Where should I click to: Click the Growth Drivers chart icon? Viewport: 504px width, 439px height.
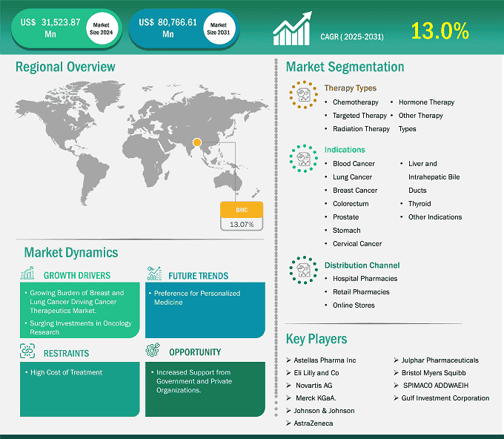(27, 273)
